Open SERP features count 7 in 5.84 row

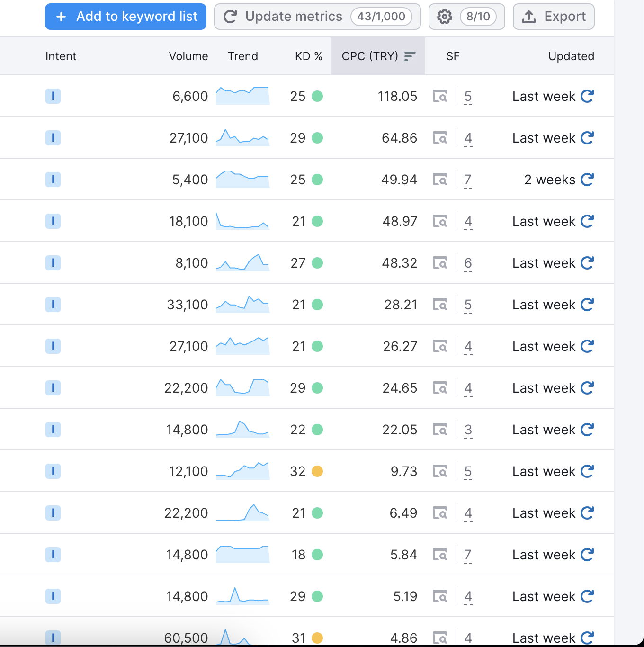click(468, 555)
